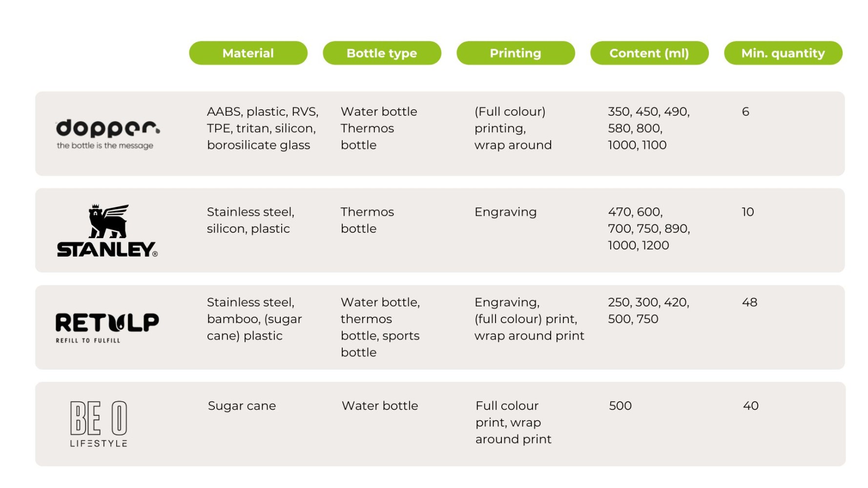Click the Dopper brand logo
This screenshot has height=488, width=868.
(x=107, y=134)
